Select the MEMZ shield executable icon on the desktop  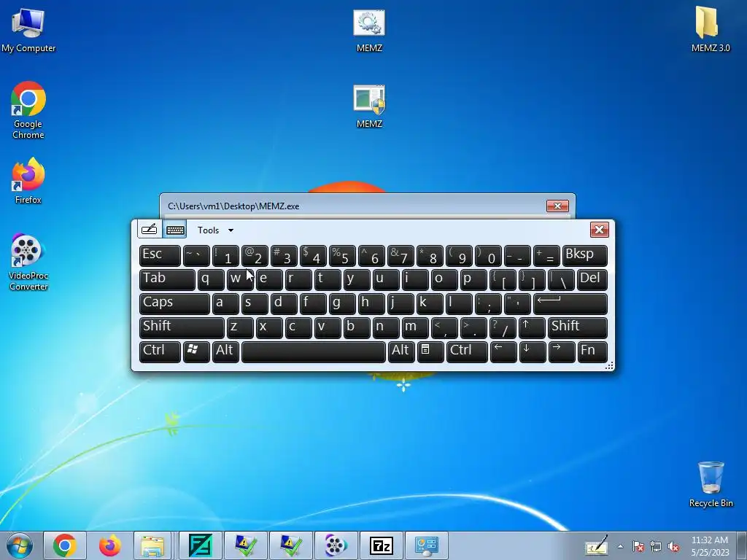369,106
